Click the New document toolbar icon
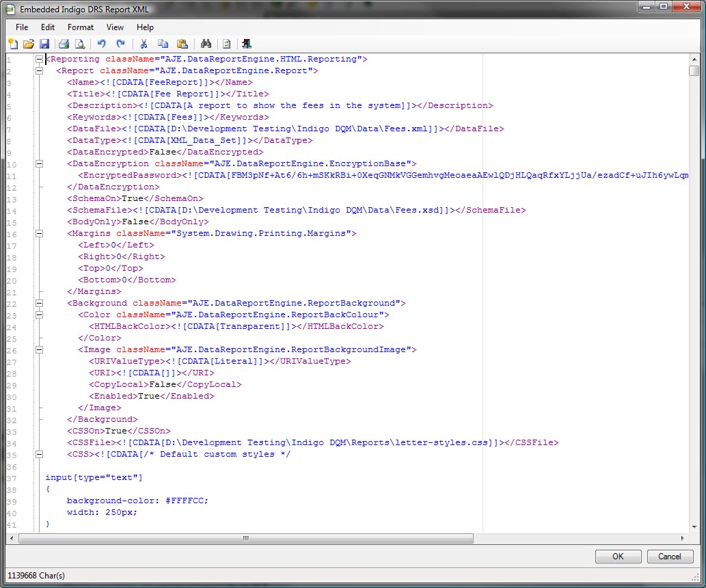This screenshot has height=588, width=706. click(13, 44)
